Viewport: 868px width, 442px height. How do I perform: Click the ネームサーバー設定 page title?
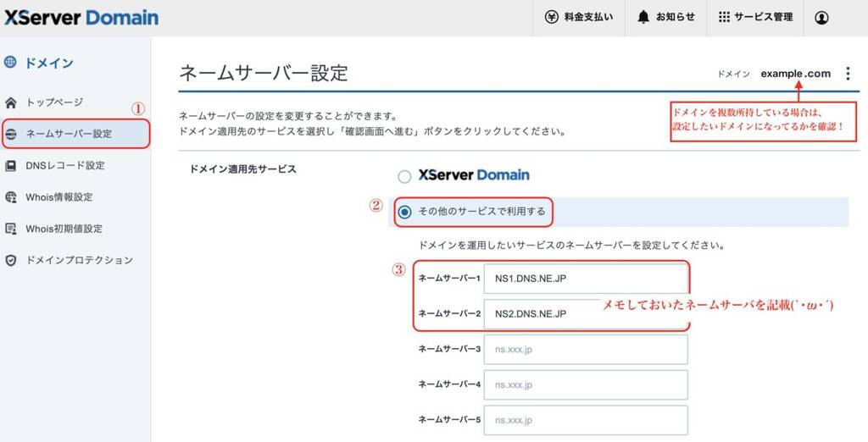(264, 73)
